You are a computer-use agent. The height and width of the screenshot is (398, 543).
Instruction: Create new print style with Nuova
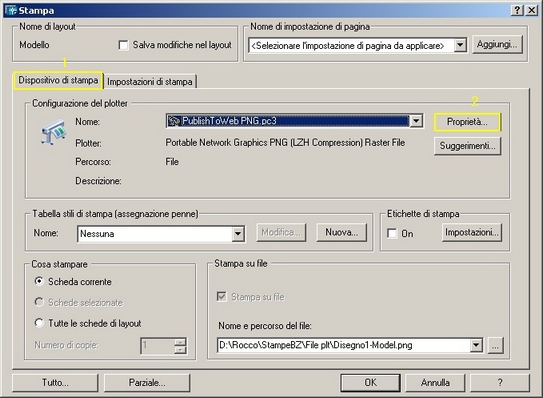[x=341, y=232]
